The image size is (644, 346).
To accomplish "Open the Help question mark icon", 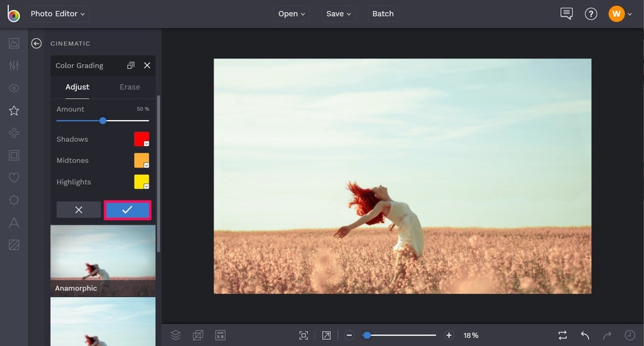I will click(x=591, y=14).
